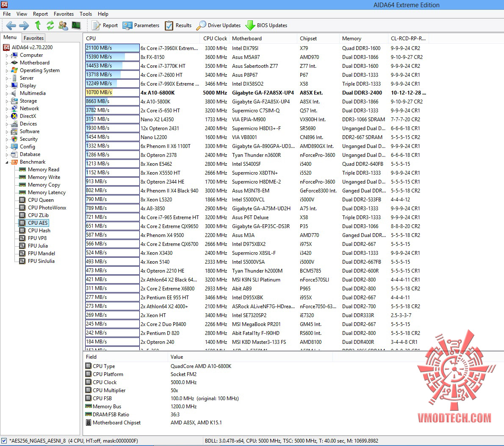Expand the Multimedia tree node
The height and width of the screenshot is (446, 504).
(x=7, y=94)
